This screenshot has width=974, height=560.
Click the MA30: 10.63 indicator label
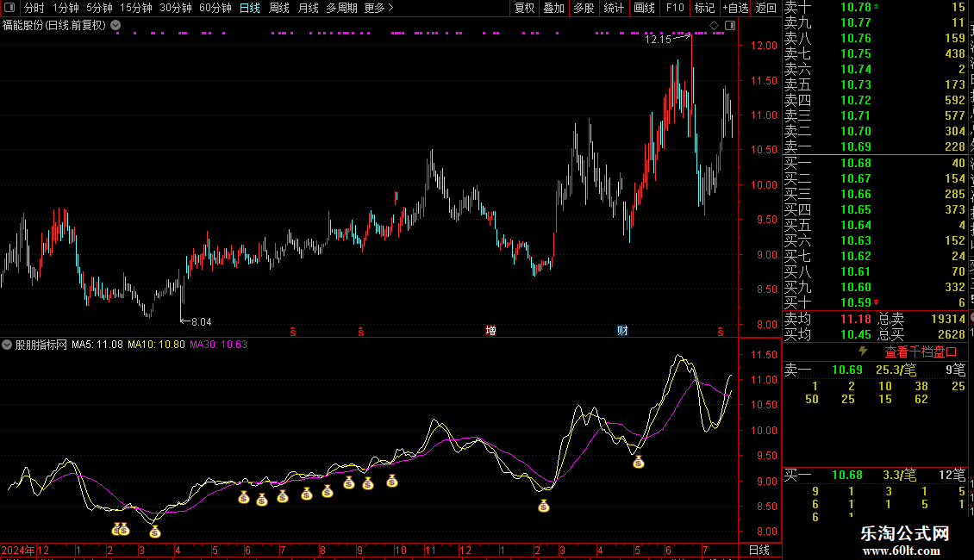pos(219,345)
